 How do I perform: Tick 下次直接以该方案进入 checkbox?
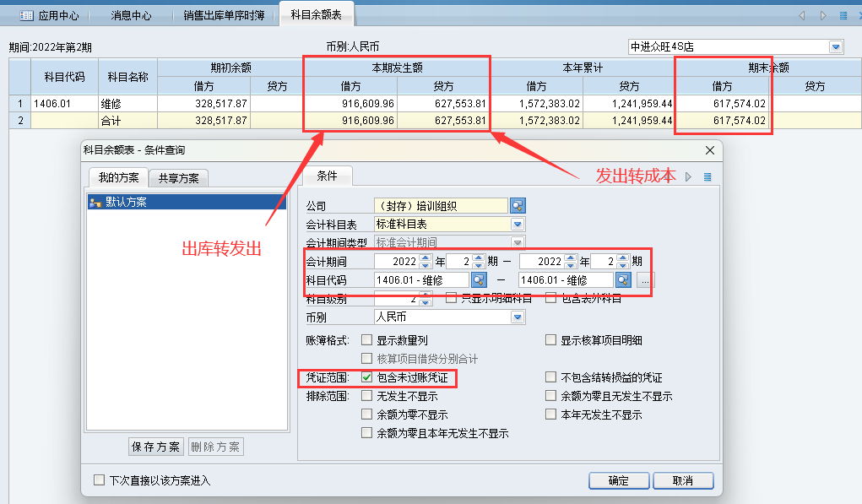(99, 480)
